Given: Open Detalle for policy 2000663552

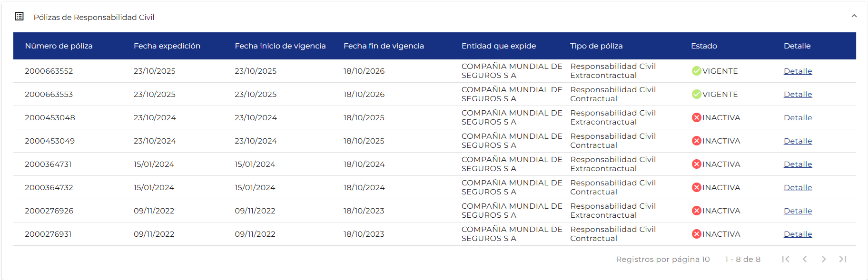Looking at the screenshot, I should tap(798, 71).
